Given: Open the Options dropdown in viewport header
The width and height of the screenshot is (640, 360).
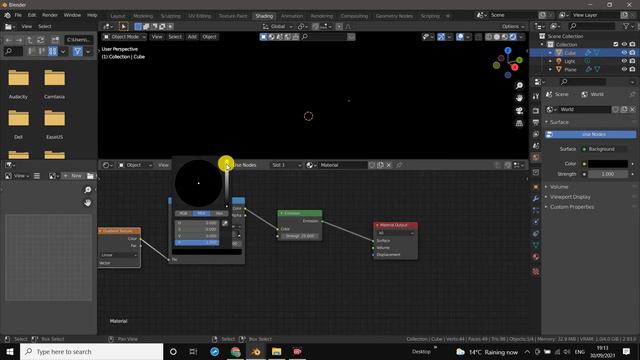Looking at the screenshot, I should pos(513,27).
